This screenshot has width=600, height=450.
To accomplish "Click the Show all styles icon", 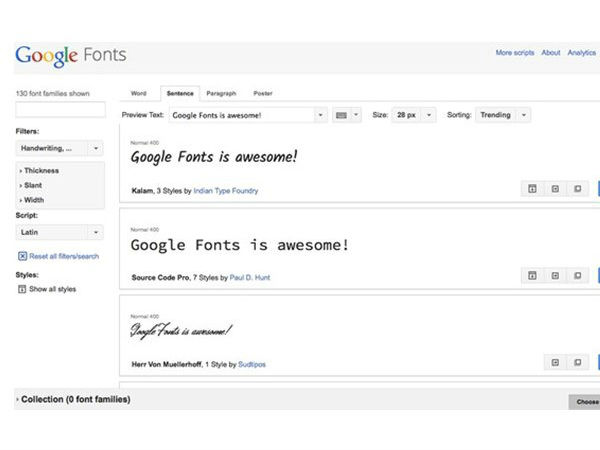I will [22, 289].
